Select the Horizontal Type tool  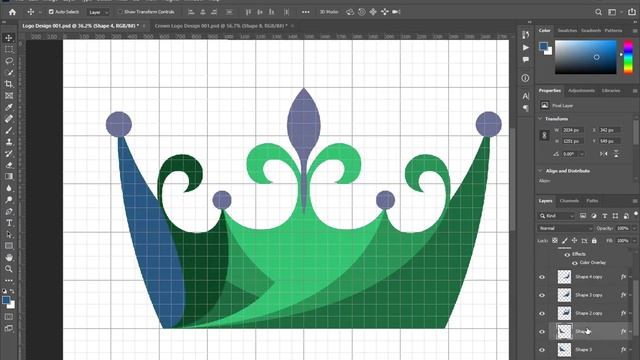[9, 223]
